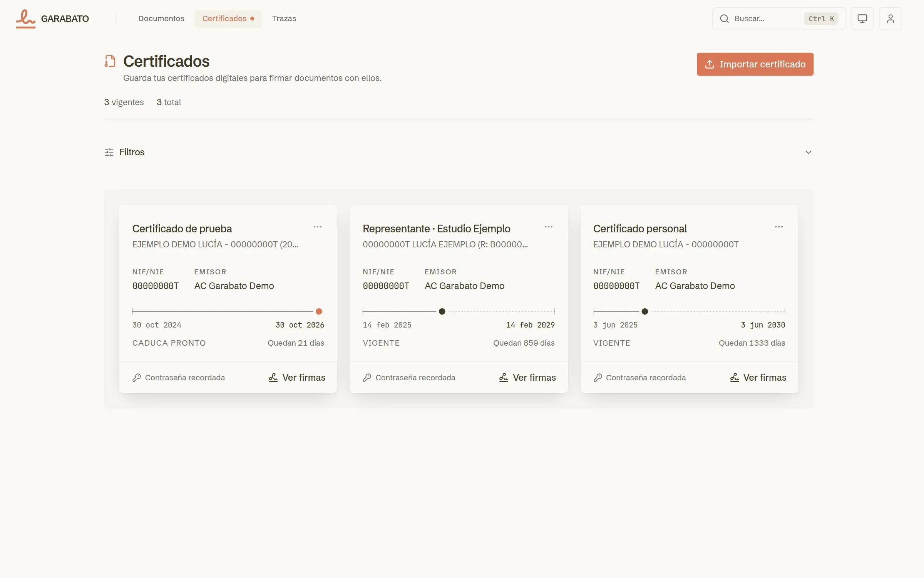Click the Certificados page title icon
Viewport: 924px width, 578px height.
pos(110,61)
